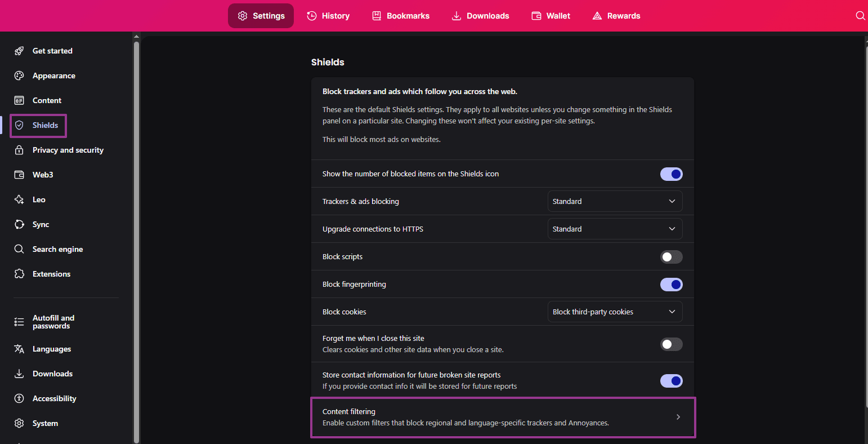Toggle off Forget me when I close this site
Image resolution: width=868 pixels, height=444 pixels.
pyautogui.click(x=671, y=344)
